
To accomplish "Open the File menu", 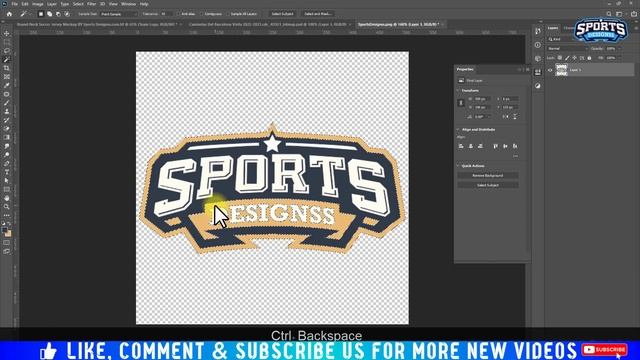I will tap(14, 4).
